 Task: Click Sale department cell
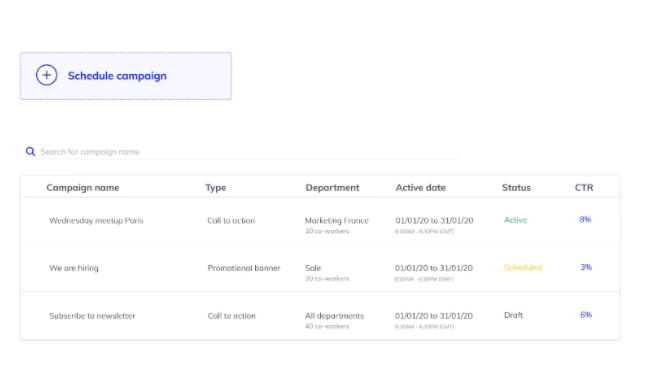coord(313,268)
